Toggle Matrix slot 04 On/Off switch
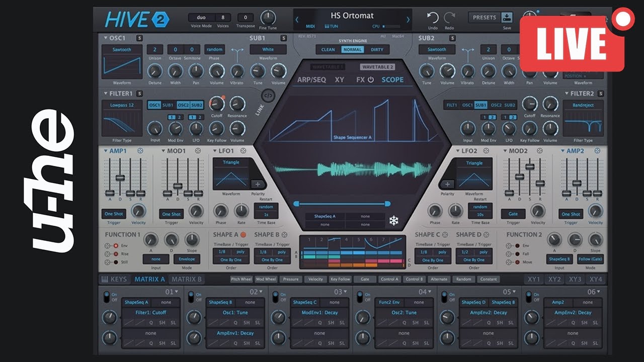This screenshot has height=362, width=644. click(360, 297)
